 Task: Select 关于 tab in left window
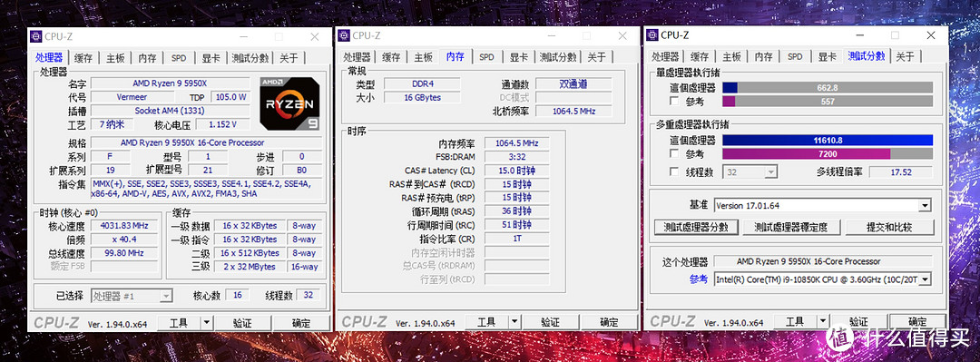[x=289, y=58]
